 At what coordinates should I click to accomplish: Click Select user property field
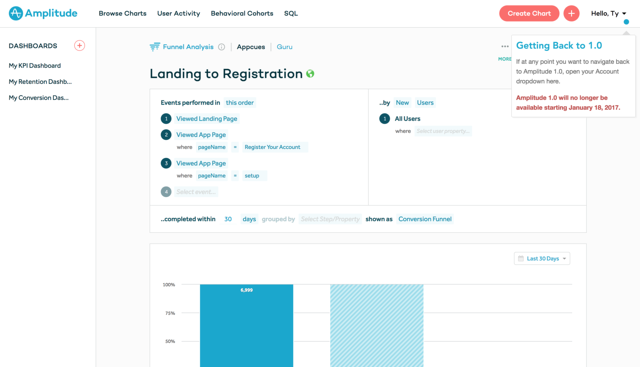click(443, 131)
